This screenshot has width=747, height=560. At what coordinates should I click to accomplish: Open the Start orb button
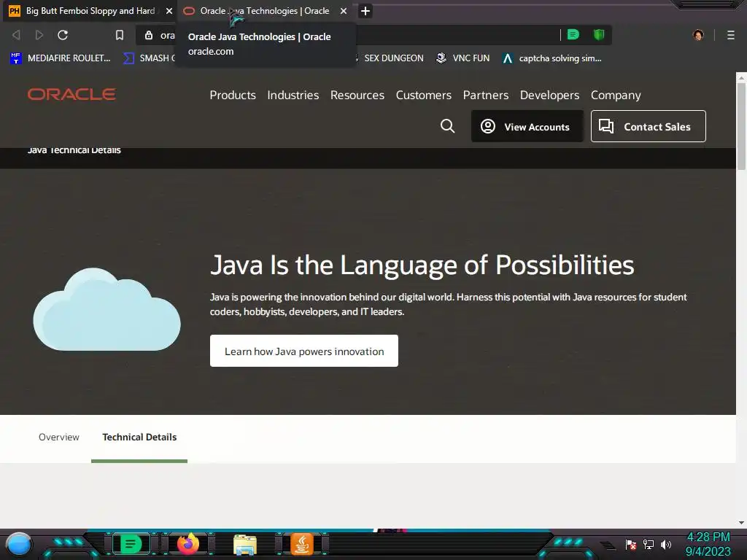pyautogui.click(x=20, y=544)
